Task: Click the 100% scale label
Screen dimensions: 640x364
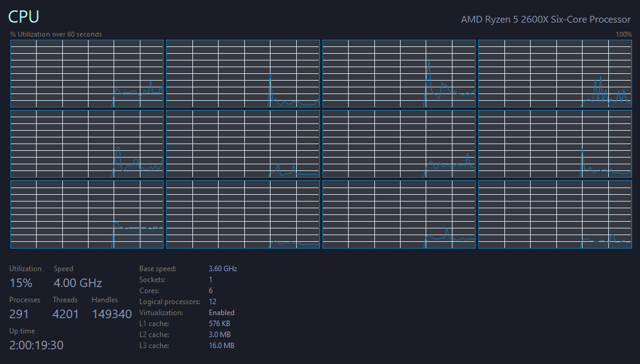Action: click(624, 34)
